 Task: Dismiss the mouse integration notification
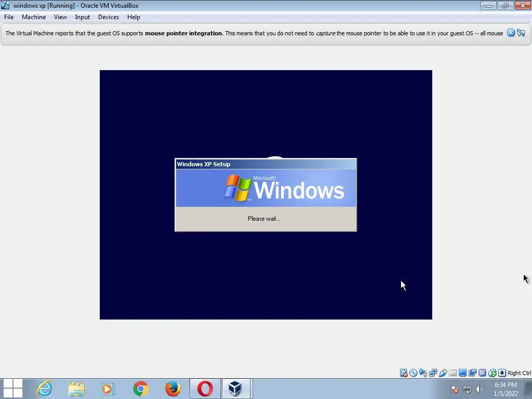pos(511,33)
